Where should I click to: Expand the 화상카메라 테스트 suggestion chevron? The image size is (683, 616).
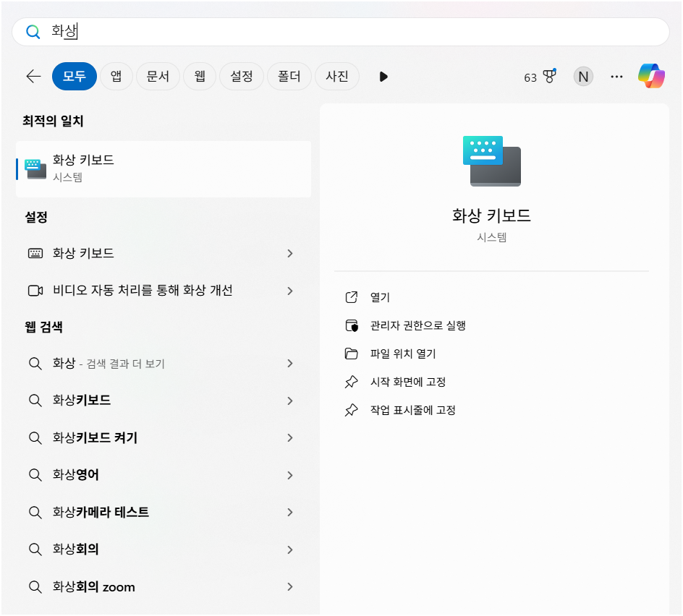290,512
